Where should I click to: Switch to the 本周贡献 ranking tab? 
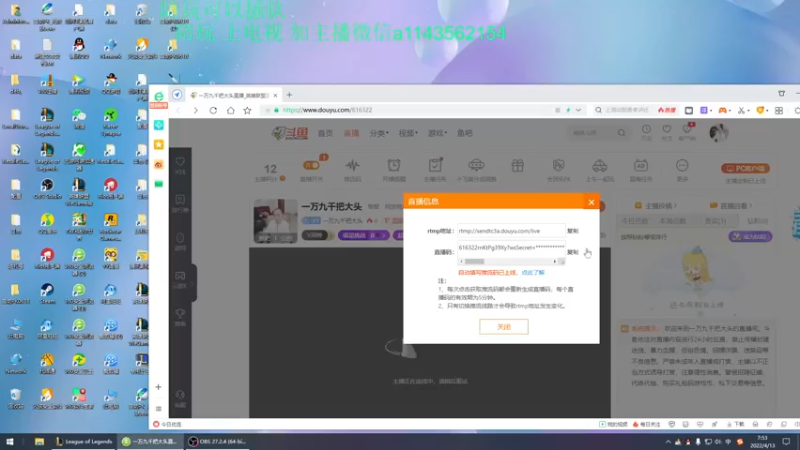tap(672, 221)
